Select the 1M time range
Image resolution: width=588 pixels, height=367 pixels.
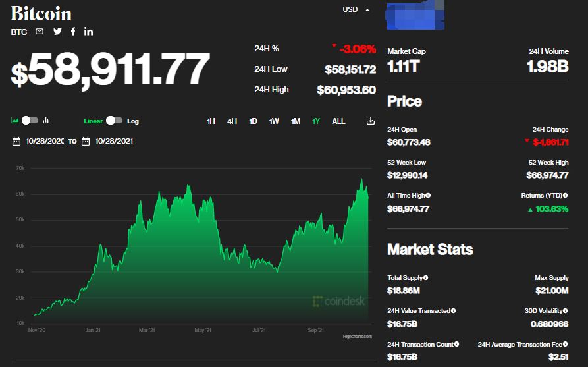pyautogui.click(x=296, y=121)
